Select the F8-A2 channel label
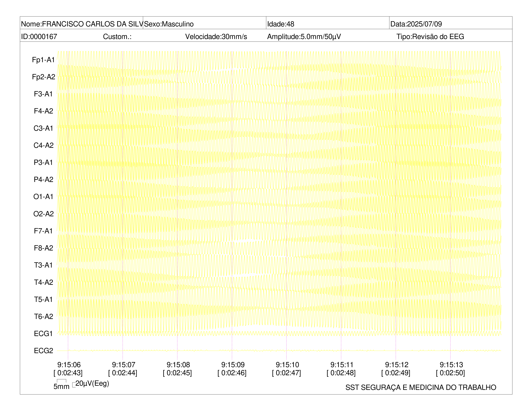The width and height of the screenshot is (532, 411). (x=43, y=248)
